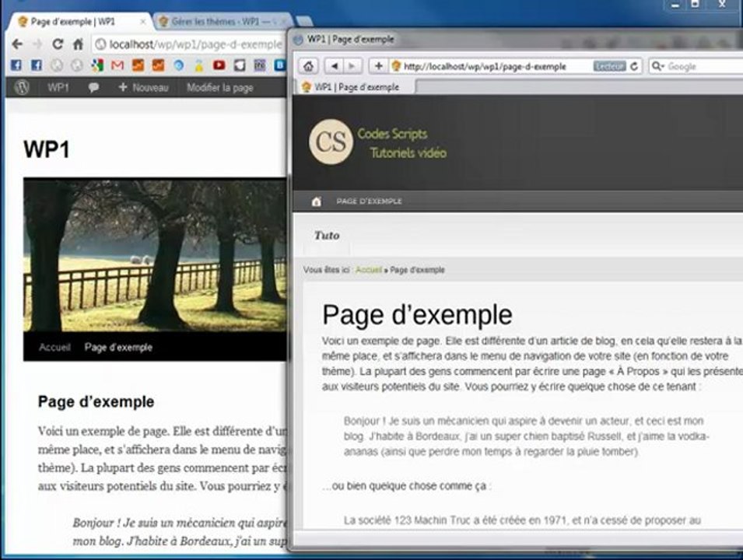The image size is (743, 560).
Task: Click the 'Page d'exemple' heading in Chrome page
Action: tap(96, 402)
